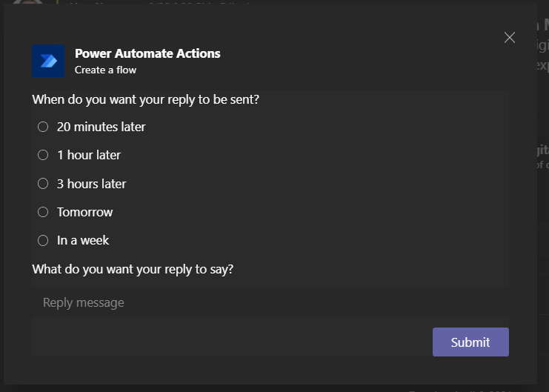Click the Create a flow subtitle
The height and width of the screenshot is (392, 549).
tap(105, 70)
